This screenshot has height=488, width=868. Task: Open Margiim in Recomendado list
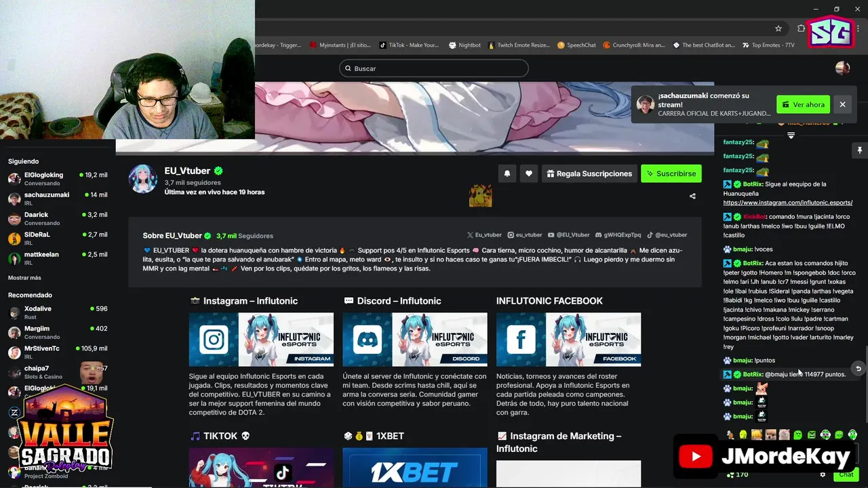coord(58,331)
